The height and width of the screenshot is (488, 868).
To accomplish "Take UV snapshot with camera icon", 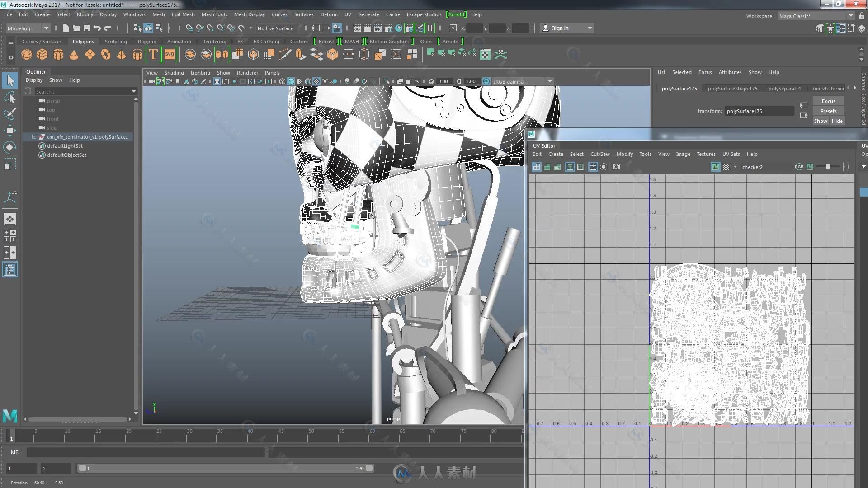I will (616, 167).
